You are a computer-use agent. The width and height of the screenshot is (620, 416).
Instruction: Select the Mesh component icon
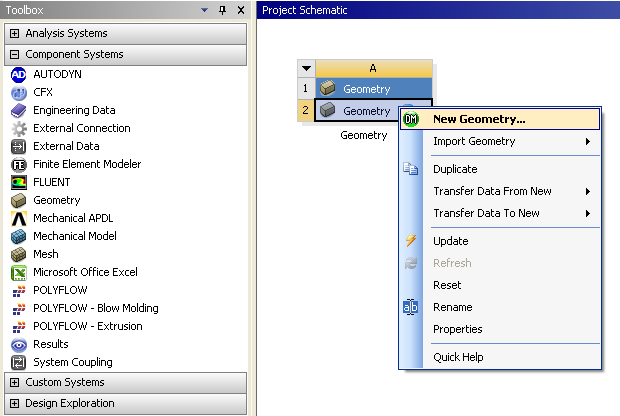19,254
